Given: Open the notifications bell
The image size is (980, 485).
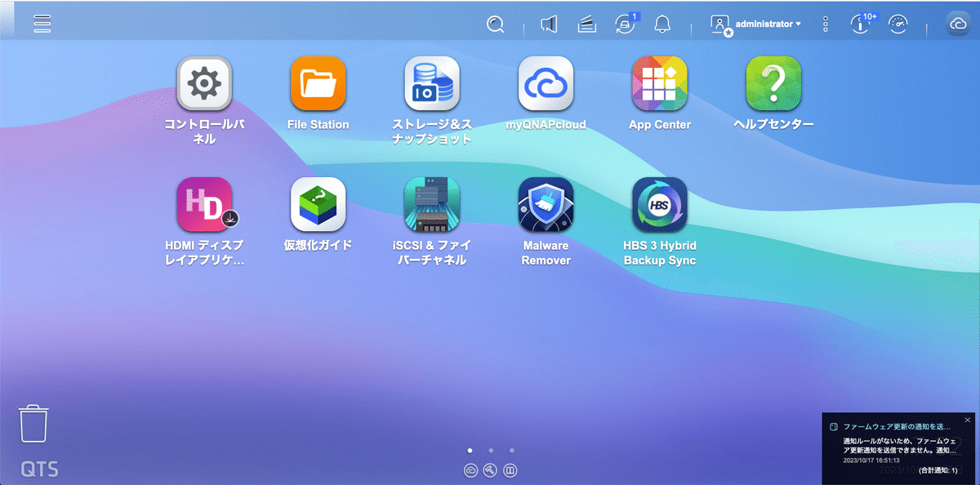Looking at the screenshot, I should [662, 24].
